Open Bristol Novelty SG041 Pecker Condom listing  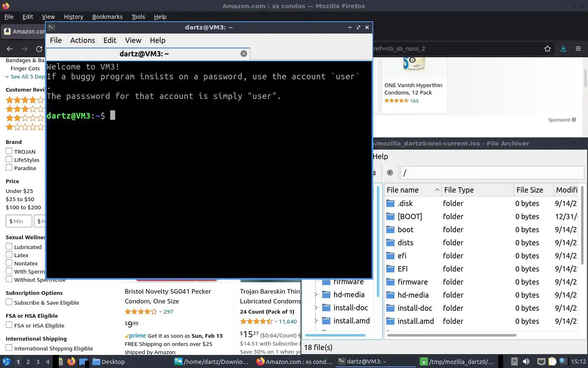pyautogui.click(x=168, y=296)
